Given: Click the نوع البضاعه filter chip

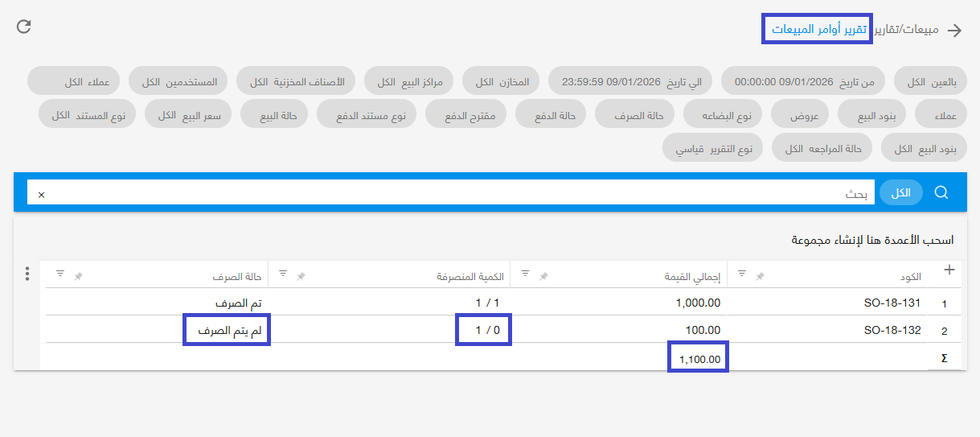Looking at the screenshot, I should tap(724, 115).
